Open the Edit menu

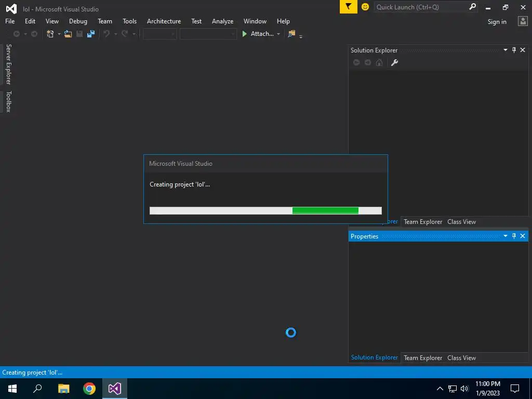pos(30,21)
